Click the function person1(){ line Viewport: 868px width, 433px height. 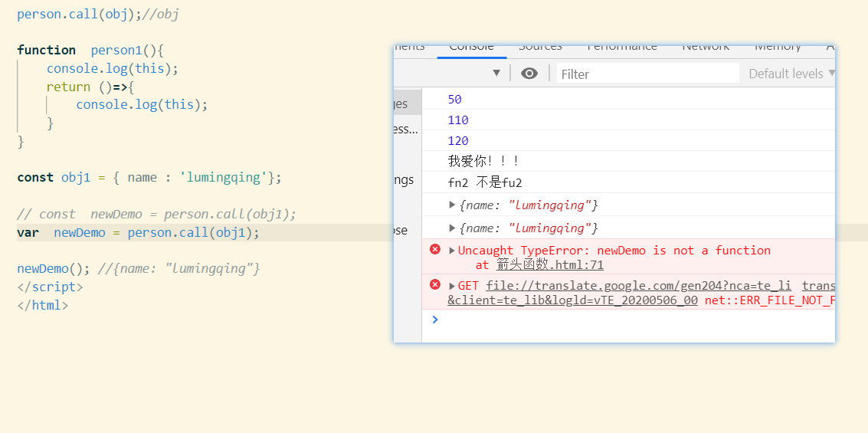click(x=91, y=51)
